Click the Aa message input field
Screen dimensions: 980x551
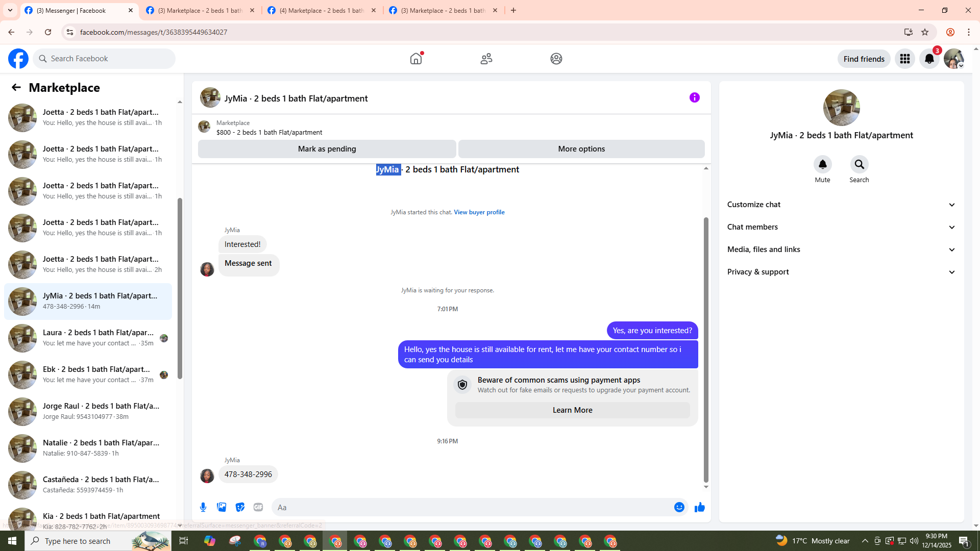[470, 507]
